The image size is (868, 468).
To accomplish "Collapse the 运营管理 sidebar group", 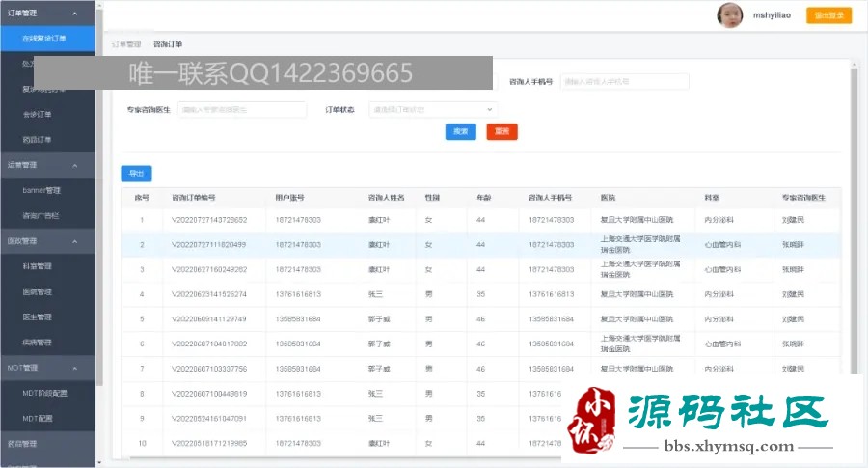I will point(74,166).
